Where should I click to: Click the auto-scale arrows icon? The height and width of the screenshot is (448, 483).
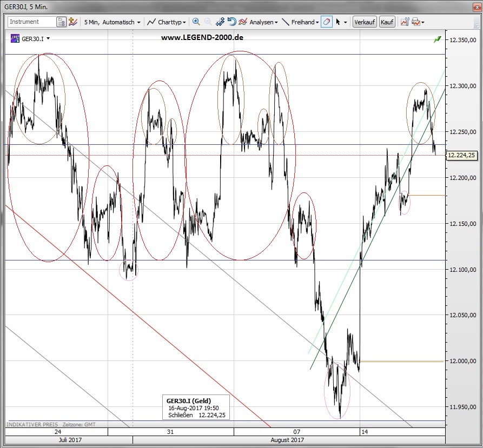(220, 22)
